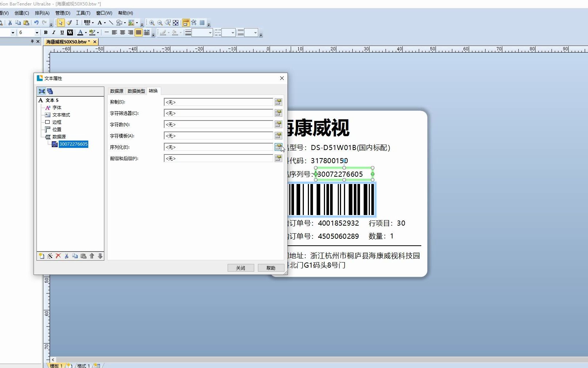Image resolution: width=588 pixels, height=368 pixels.
Task: Click the all objects view icon in dialog
Action: click(x=50, y=91)
